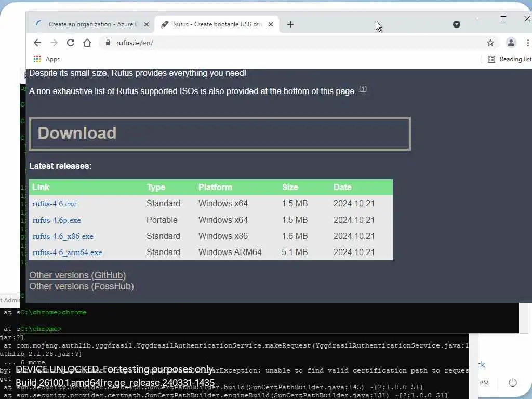Click the footnote (1) superscript link
The height and width of the screenshot is (399, 532).
[363, 89]
